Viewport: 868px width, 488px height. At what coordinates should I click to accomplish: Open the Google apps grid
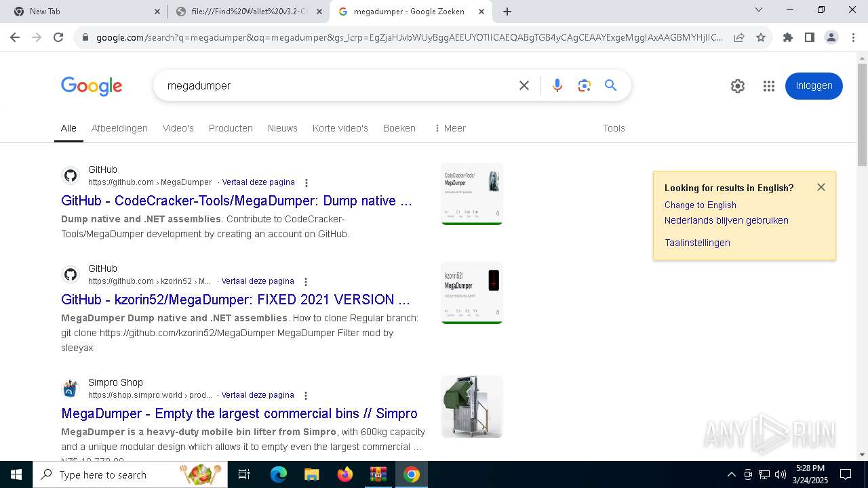(x=768, y=86)
